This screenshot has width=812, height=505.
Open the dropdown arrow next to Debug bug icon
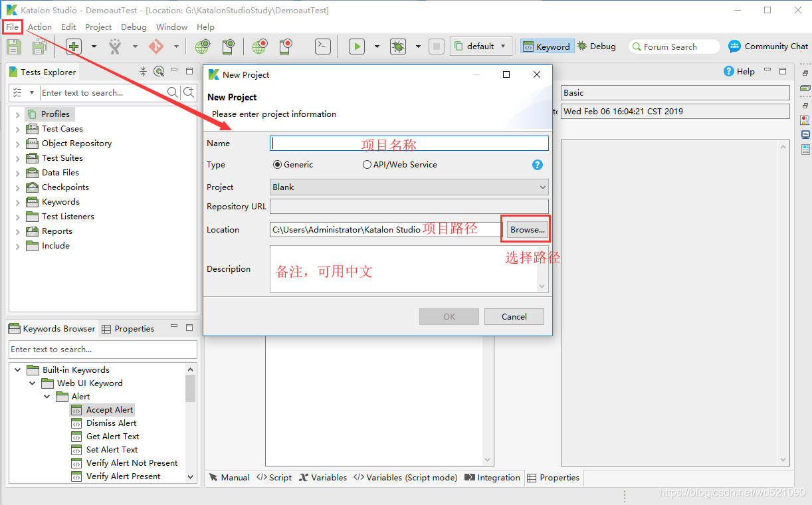point(418,47)
